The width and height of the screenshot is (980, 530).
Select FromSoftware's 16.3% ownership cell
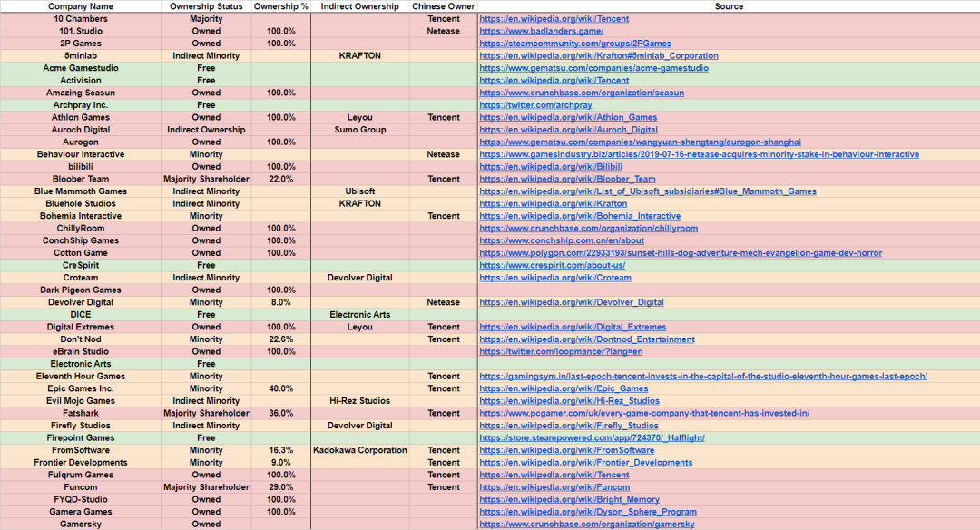pyautogui.click(x=280, y=451)
